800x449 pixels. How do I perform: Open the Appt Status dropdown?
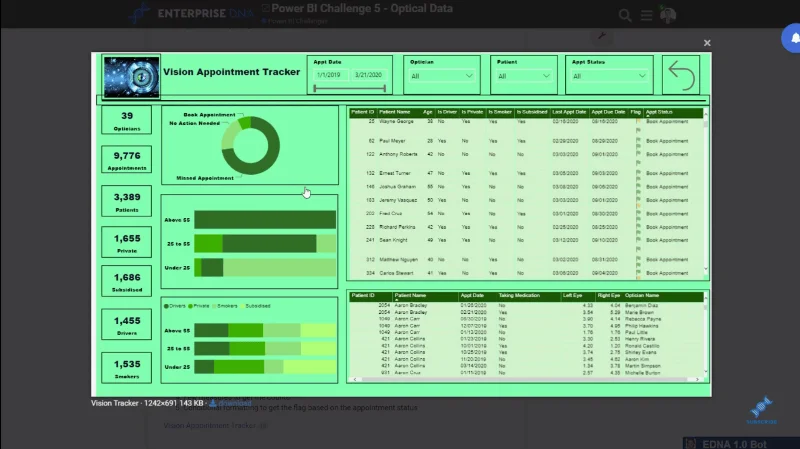(x=609, y=76)
